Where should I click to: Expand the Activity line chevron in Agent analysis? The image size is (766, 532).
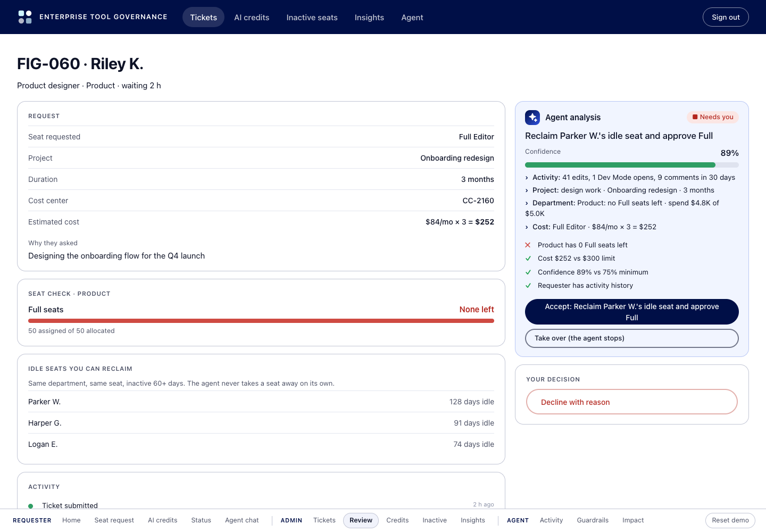click(x=527, y=178)
